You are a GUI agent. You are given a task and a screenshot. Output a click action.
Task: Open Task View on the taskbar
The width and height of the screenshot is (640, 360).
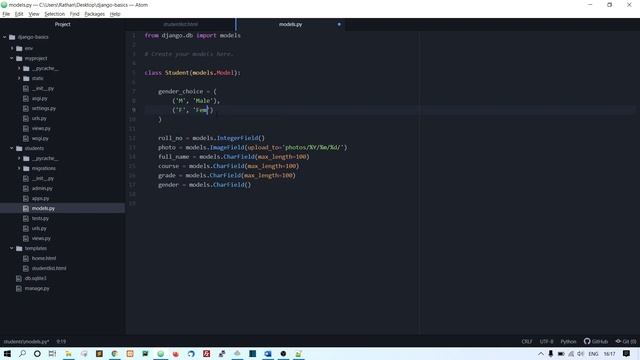tap(52, 353)
